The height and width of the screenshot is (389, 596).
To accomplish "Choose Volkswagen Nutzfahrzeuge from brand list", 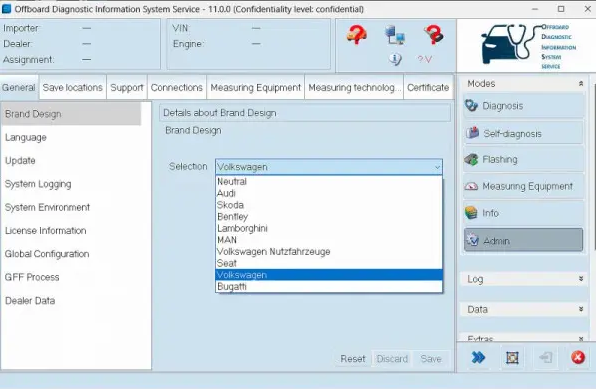I will pyautogui.click(x=329, y=251).
